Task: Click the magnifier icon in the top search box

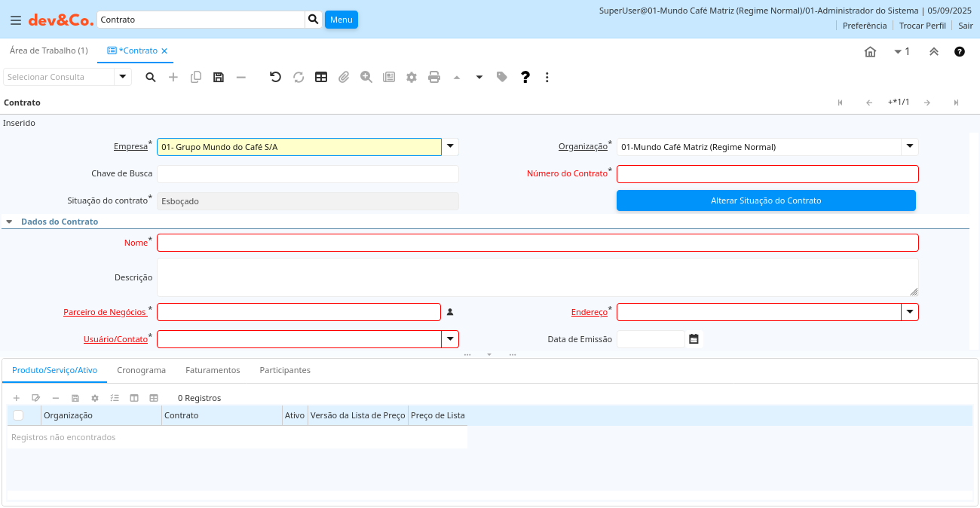Action: [x=314, y=20]
